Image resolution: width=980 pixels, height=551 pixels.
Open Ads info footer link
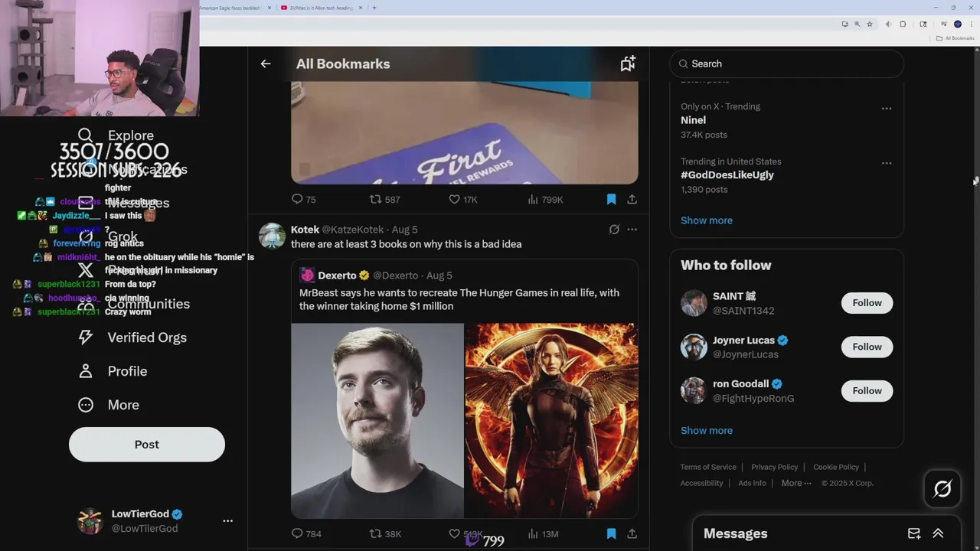coord(752,483)
